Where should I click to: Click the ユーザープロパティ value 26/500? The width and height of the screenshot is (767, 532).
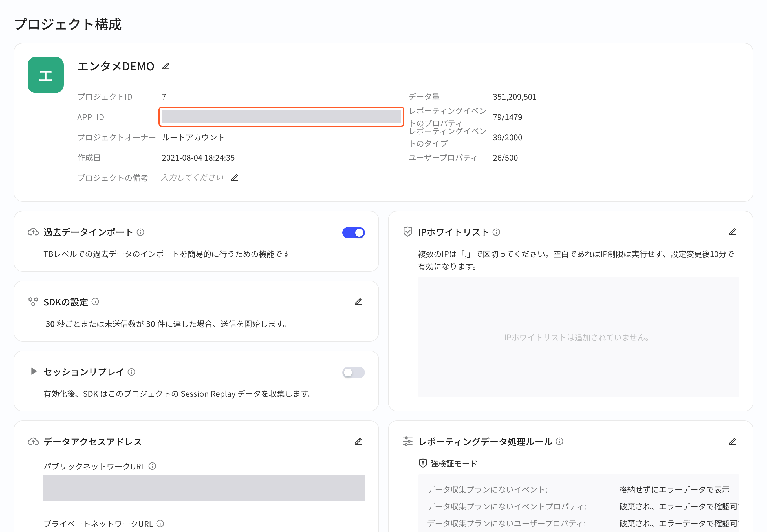[x=505, y=158]
